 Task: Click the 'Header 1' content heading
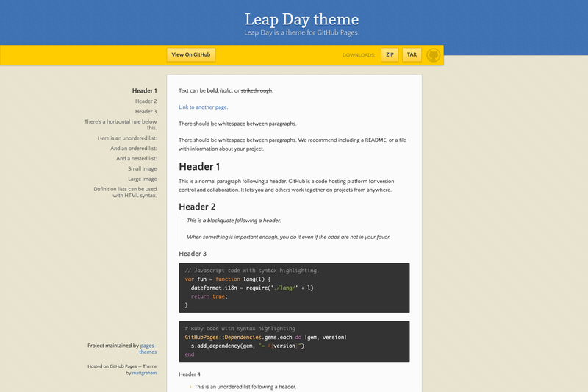[199, 166]
